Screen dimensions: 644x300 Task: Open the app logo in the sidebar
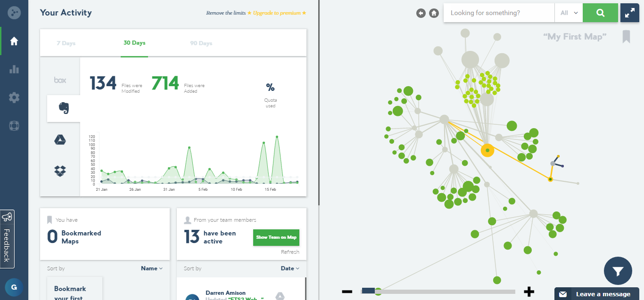pos(14,12)
